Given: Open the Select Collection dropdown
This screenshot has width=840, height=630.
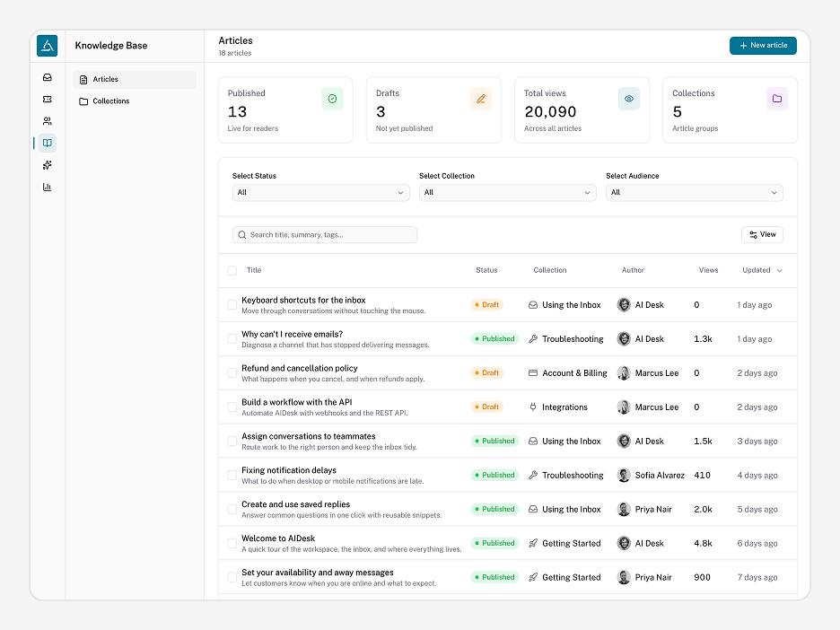Looking at the screenshot, I should click(x=508, y=192).
